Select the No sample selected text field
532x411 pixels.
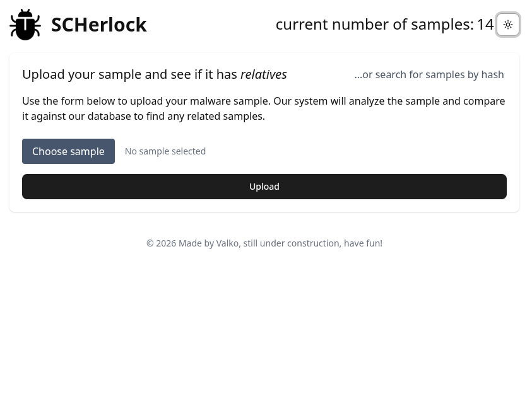[x=165, y=151]
